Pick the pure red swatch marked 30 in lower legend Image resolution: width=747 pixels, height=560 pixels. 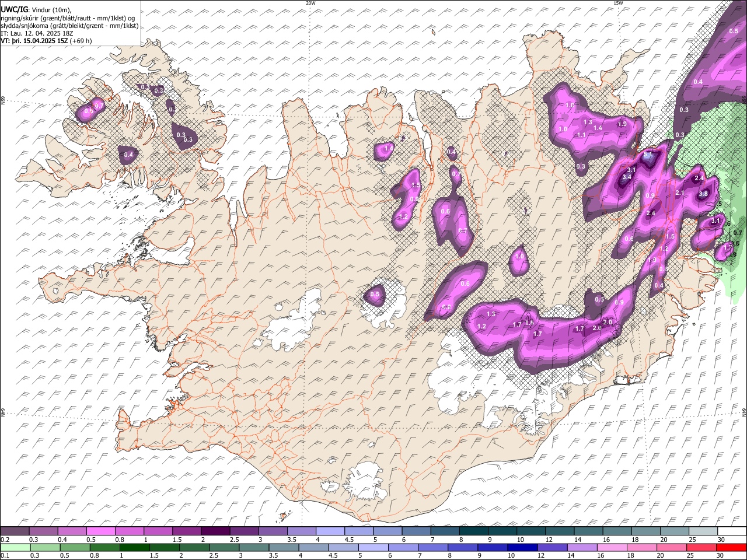click(x=731, y=547)
